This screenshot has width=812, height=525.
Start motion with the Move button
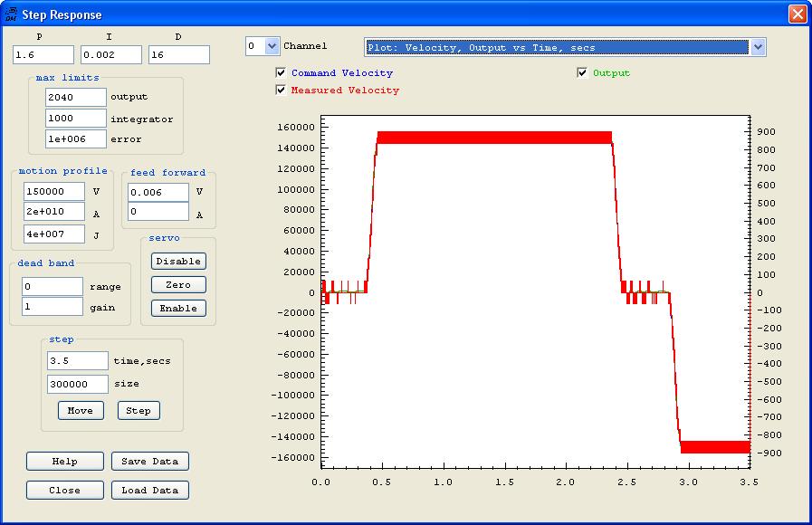point(80,411)
